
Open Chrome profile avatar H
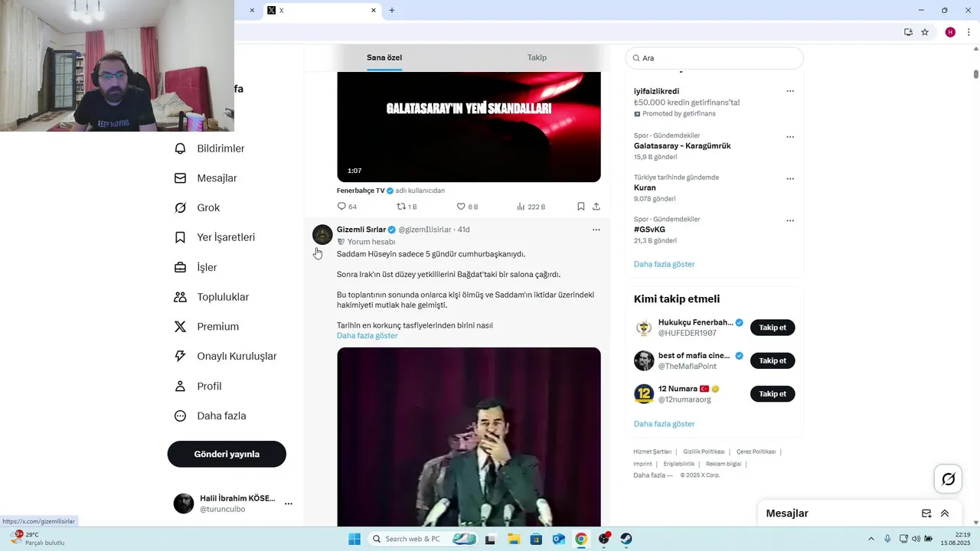tap(950, 32)
